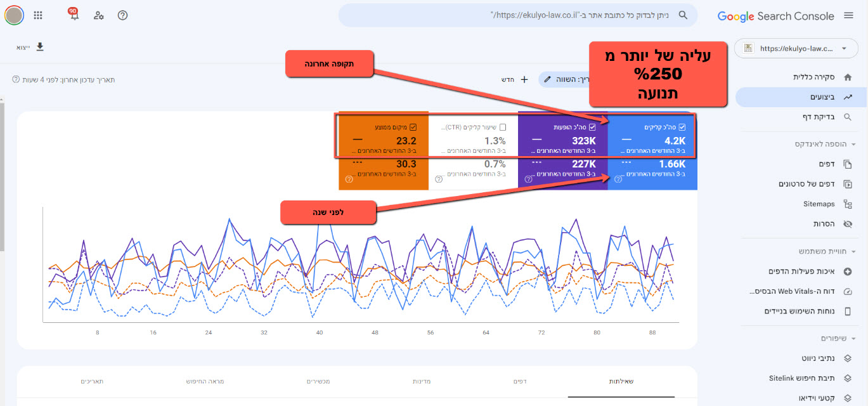Screen dimensions: 868x406
Task: Toggle the מיקום ממוצע checkbox
Action: [413, 127]
